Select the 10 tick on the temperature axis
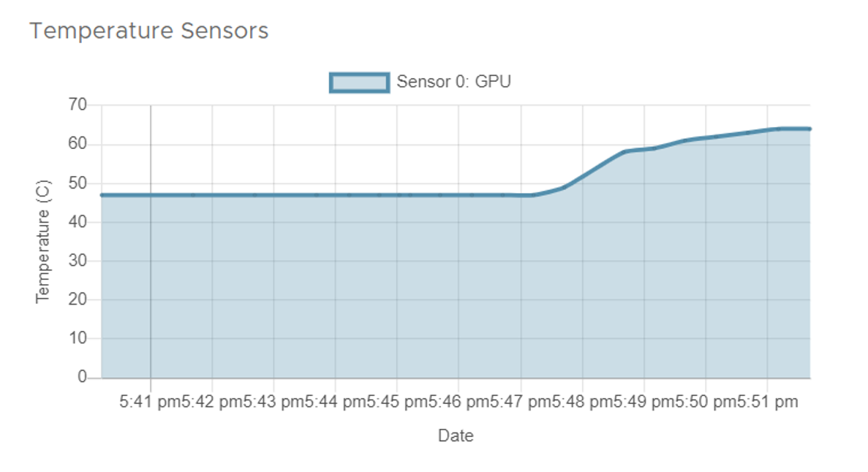 coord(76,339)
